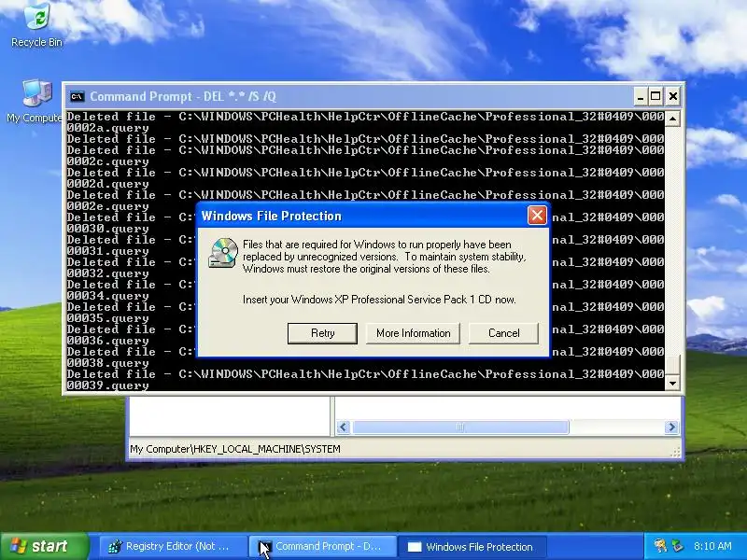Click the first system tray icon
The height and width of the screenshot is (560, 747).
[660, 546]
